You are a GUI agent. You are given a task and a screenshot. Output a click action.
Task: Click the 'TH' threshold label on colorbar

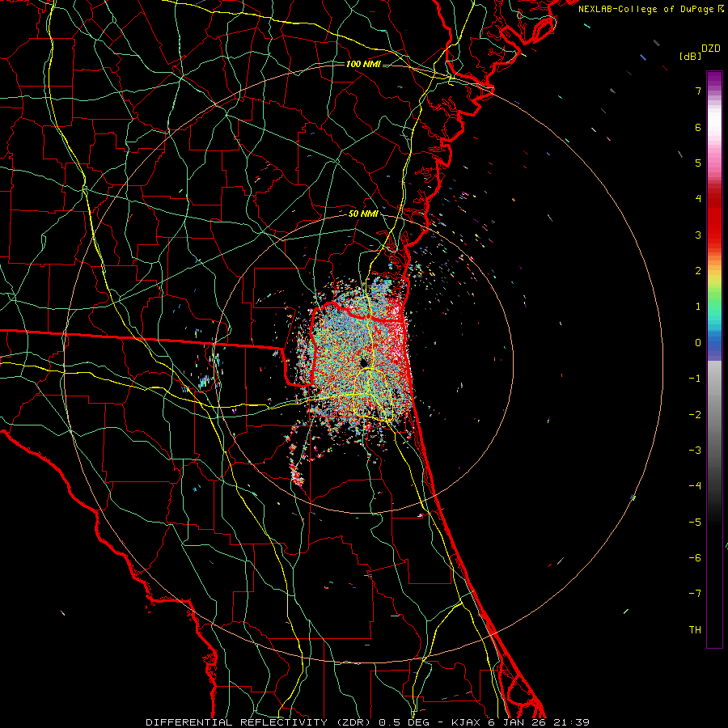point(695,630)
